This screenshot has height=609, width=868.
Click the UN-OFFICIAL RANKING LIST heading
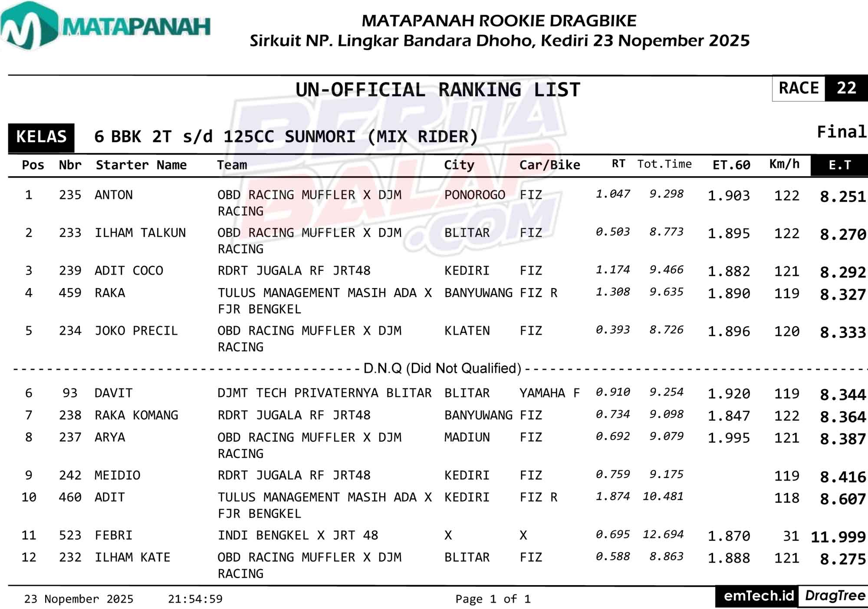coord(437,90)
